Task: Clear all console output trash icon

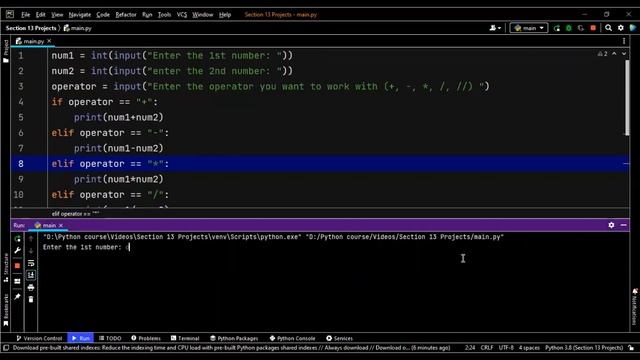Action: click(31, 300)
